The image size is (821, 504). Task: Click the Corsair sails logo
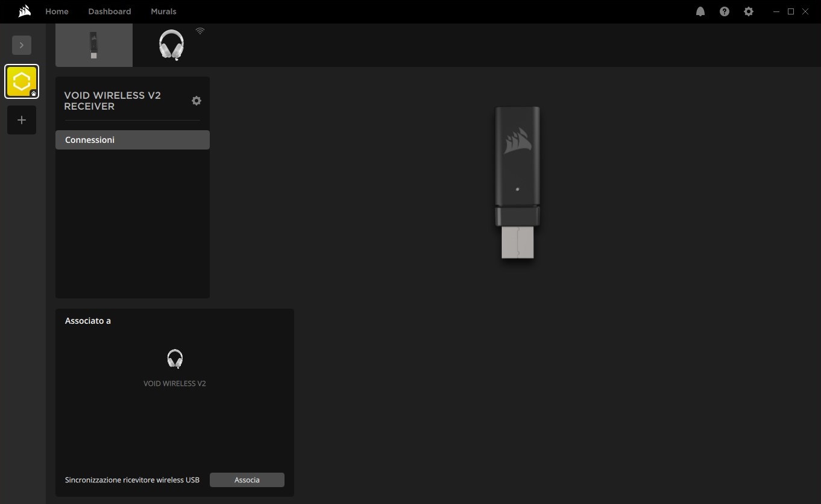pos(24,11)
